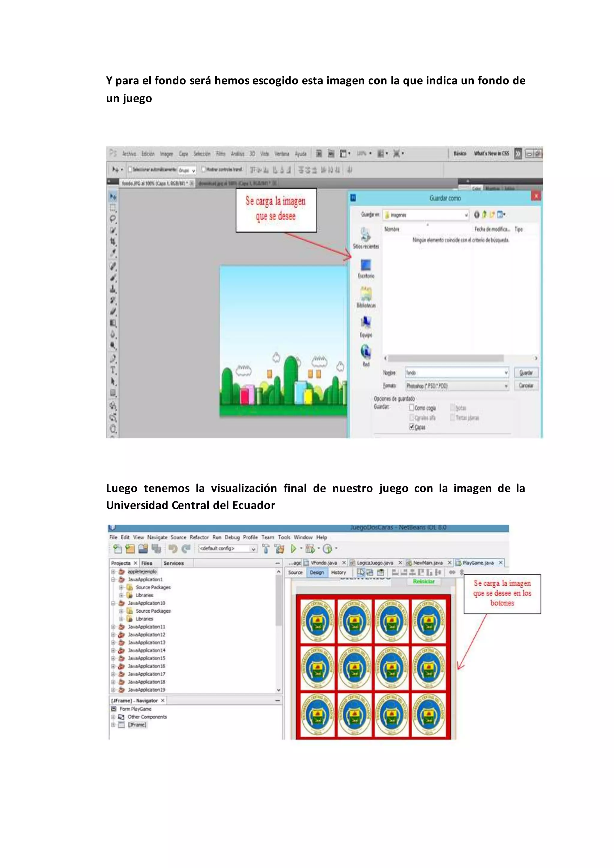The image size is (614, 868).
Task: Select the Type tool in Photoshop toolbox
Action: click(113, 370)
